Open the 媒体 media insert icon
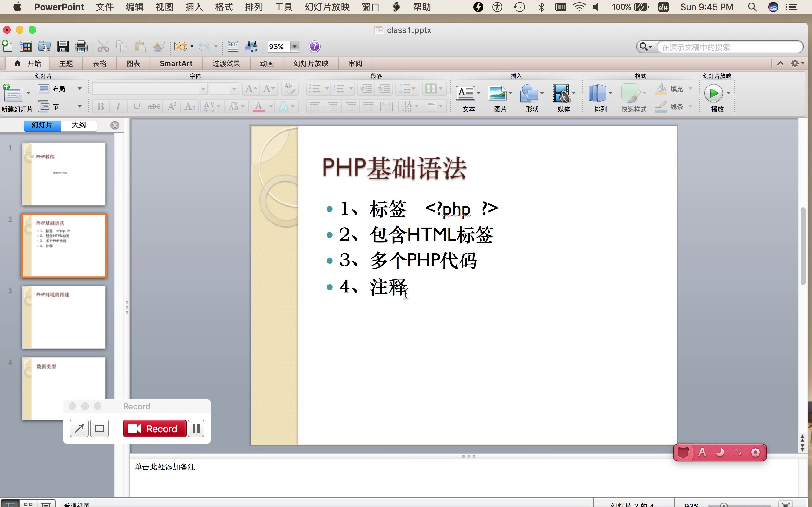This screenshot has width=812, height=507. click(x=561, y=93)
